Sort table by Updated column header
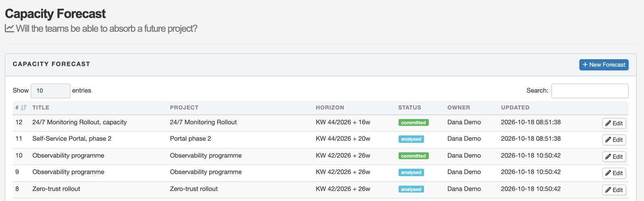Screen dimensions: 644x201 coord(515,108)
